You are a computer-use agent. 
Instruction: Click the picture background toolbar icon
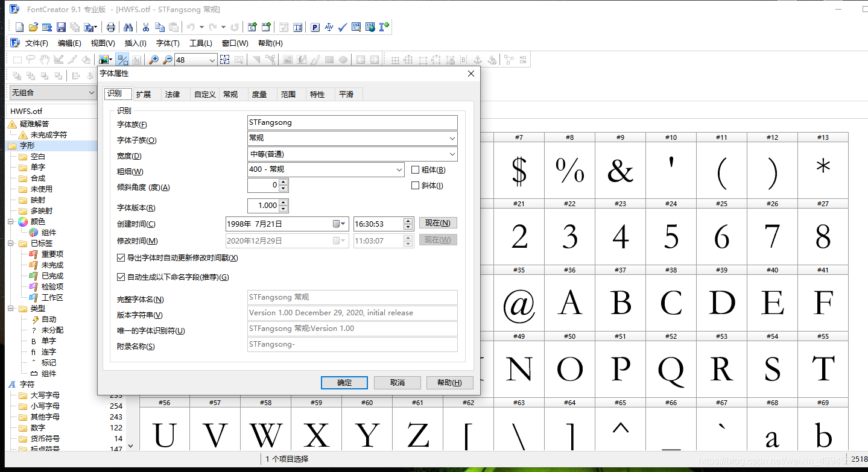coord(104,60)
